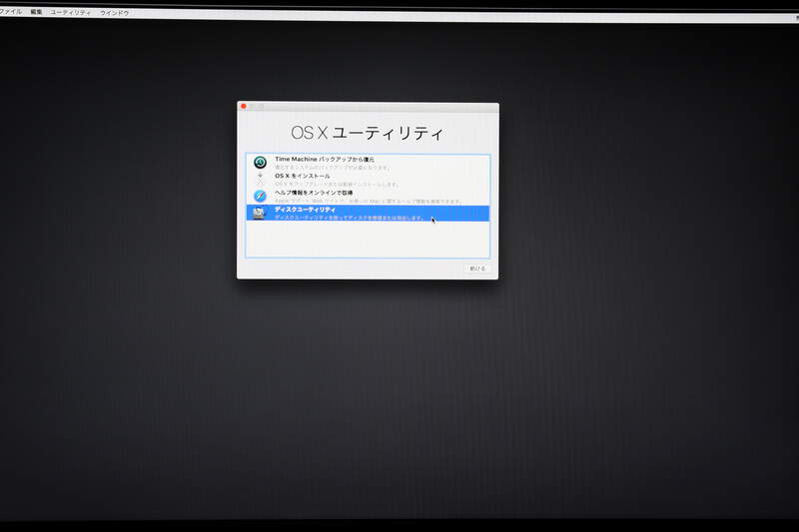Select Time Machine バックアップから復元 row
799x532 pixels.
pos(368,163)
